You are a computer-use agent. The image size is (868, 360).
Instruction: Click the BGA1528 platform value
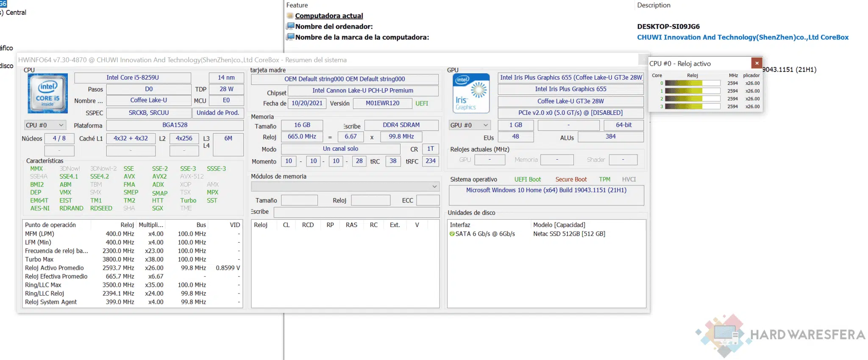click(x=175, y=125)
